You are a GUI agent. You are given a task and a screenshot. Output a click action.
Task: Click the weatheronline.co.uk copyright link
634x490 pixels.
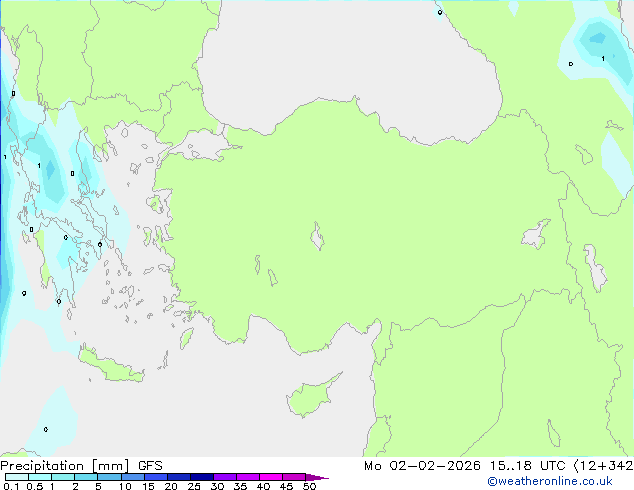tap(550, 481)
